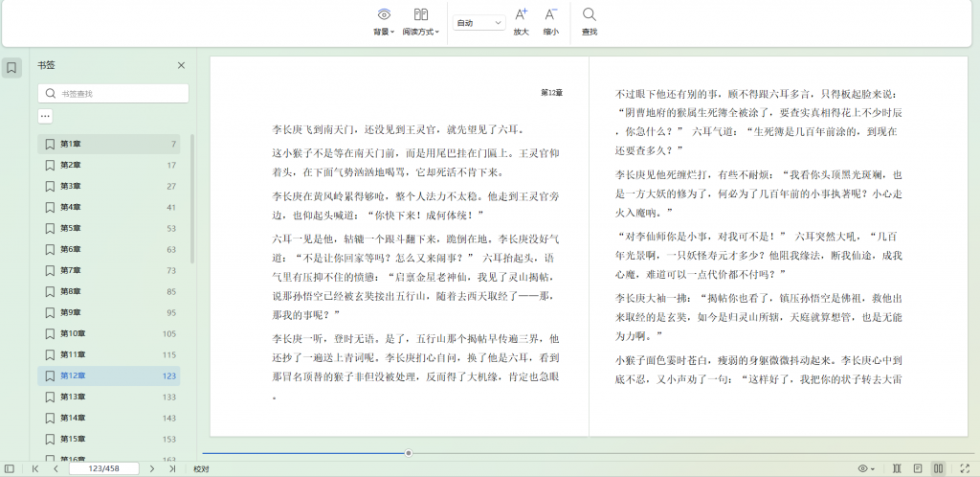Click the 第12章 header on left page
The height and width of the screenshot is (477, 980).
[552, 93]
